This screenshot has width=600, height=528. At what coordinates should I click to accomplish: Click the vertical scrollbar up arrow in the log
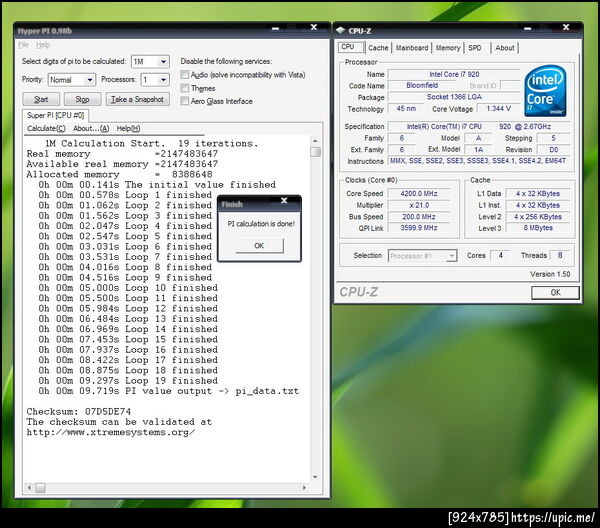315,141
